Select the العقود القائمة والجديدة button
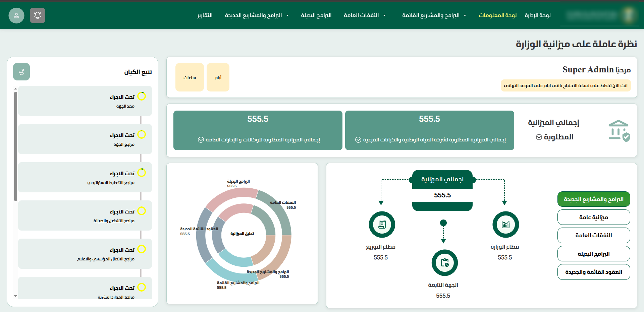The width and height of the screenshot is (644, 312). 593,272
